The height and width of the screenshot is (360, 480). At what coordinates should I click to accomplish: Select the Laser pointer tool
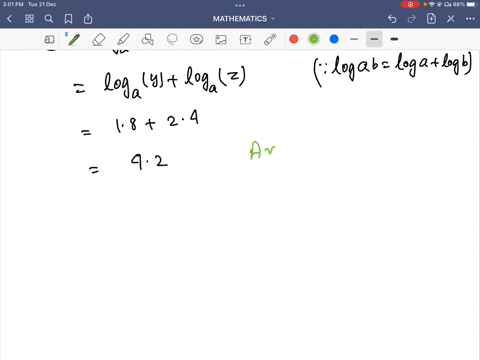click(x=270, y=39)
